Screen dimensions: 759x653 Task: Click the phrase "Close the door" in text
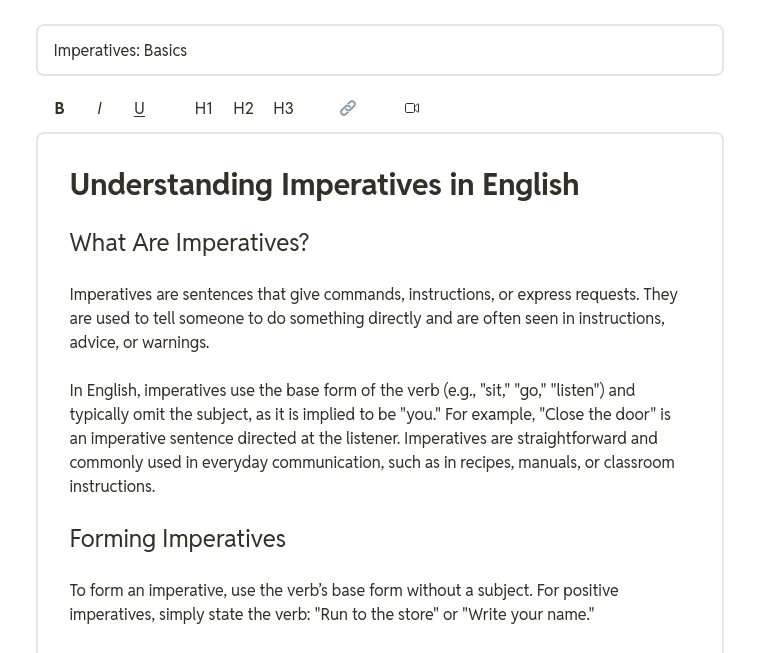[x=597, y=414]
